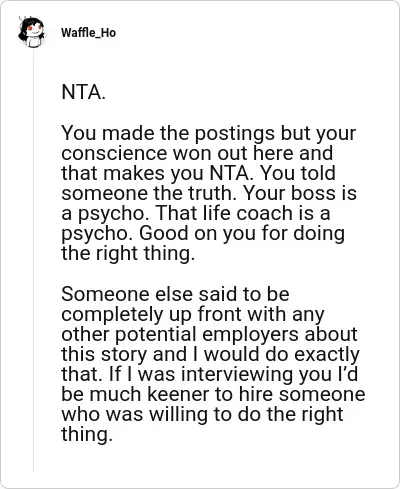400x489 pixels.
Task: Click the word "conscience" in the comment
Action: point(114,153)
